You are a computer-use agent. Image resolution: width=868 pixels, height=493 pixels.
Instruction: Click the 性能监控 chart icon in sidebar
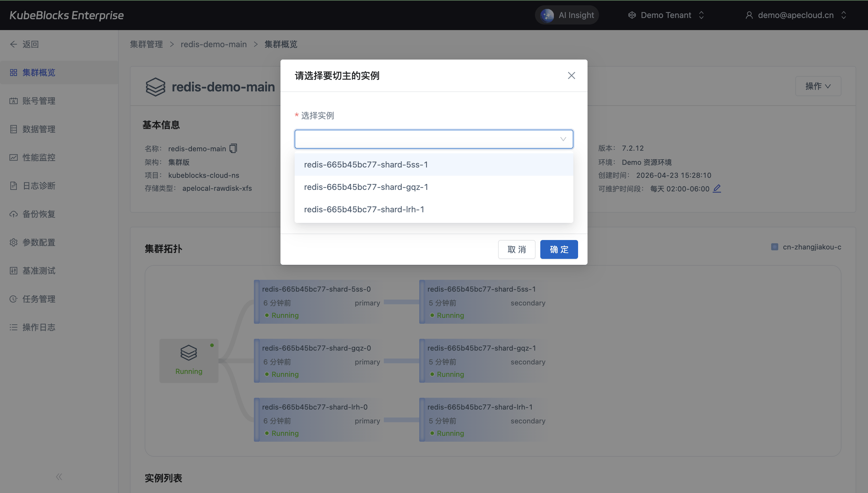pos(14,157)
